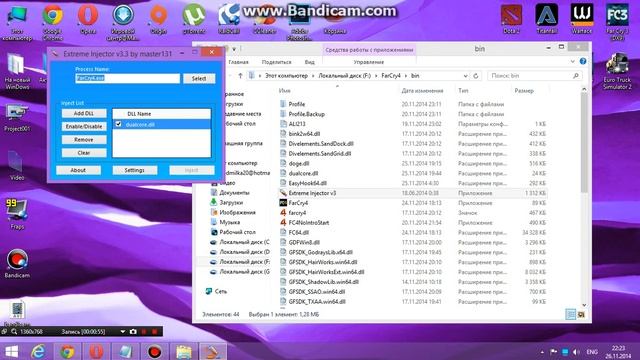
Task: Open Origin desktop icon
Action: [158, 20]
